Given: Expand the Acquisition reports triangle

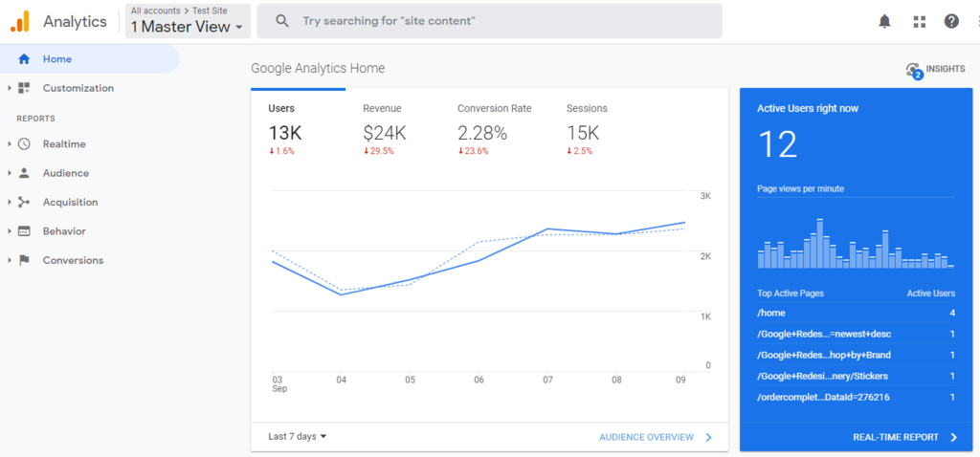Looking at the screenshot, I should click(x=10, y=203).
